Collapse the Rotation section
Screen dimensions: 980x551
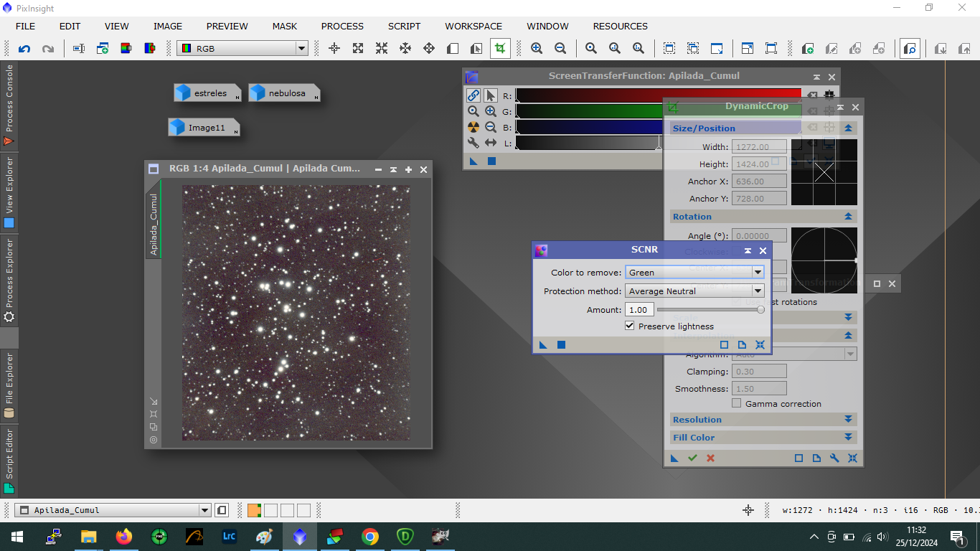pyautogui.click(x=848, y=217)
